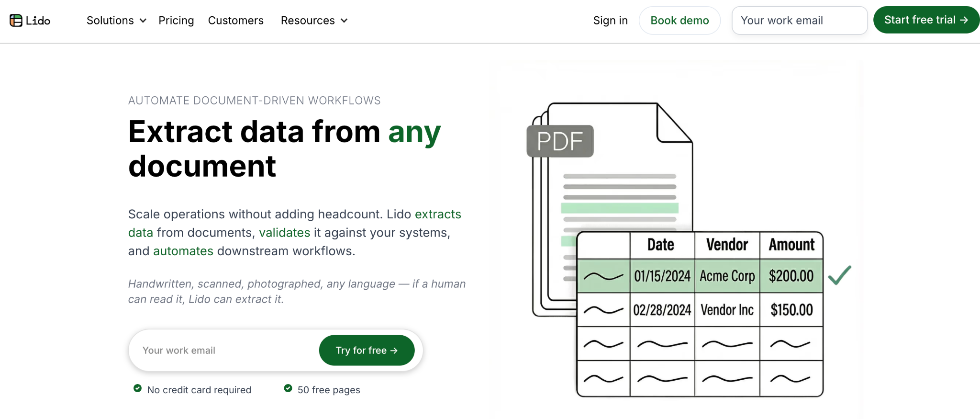Expand the Resources dropdown menu
The width and height of the screenshot is (980, 419).
314,21
